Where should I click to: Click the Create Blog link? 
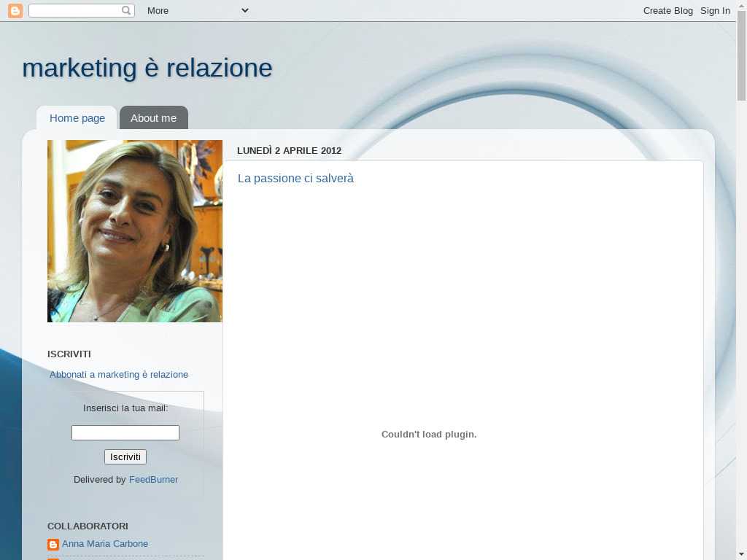click(x=668, y=10)
